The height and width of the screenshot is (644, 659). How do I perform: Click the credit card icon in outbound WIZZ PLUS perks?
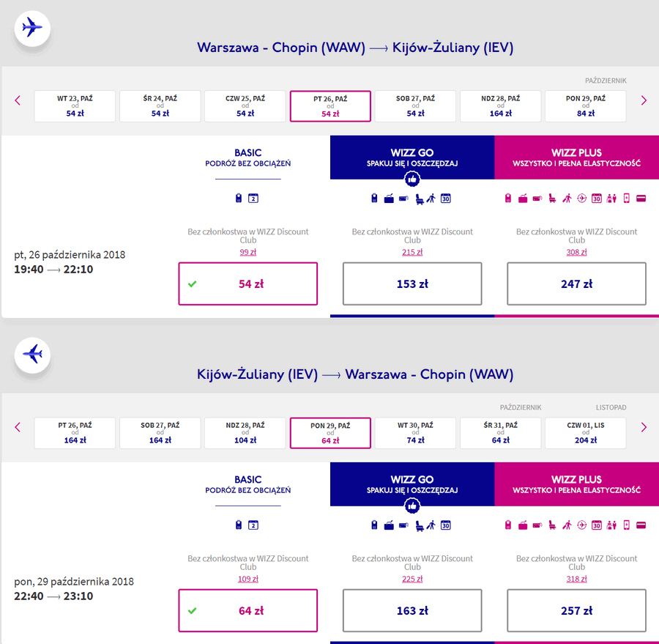tap(641, 198)
